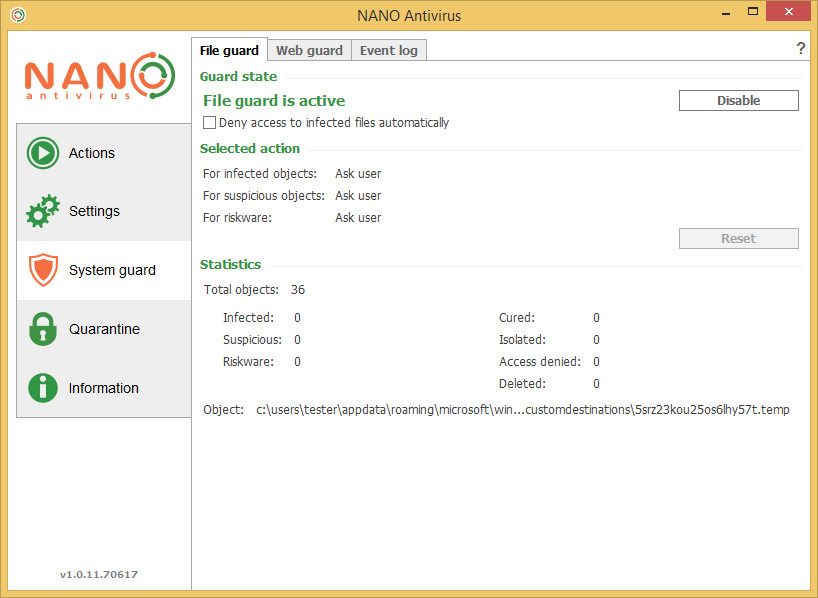
Task: Click the 'Suspicious:' statistic label
Action: [x=252, y=340]
